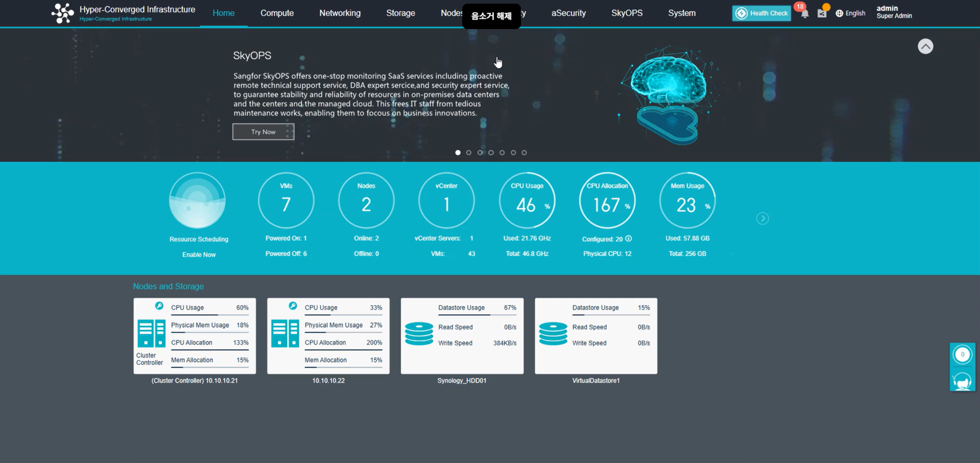Open the admin Super Admin account menu
The height and width of the screenshot is (463, 980).
(x=894, y=12)
